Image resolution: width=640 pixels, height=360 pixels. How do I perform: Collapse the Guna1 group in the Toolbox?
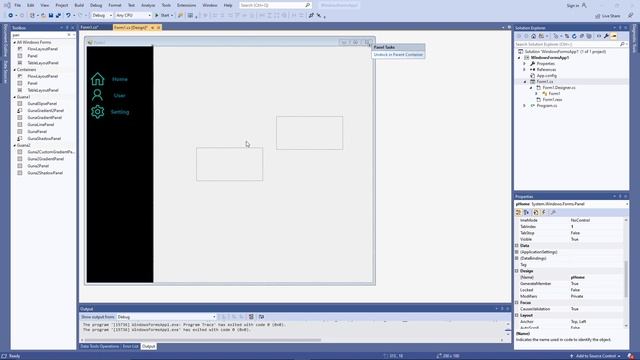click(x=15, y=97)
